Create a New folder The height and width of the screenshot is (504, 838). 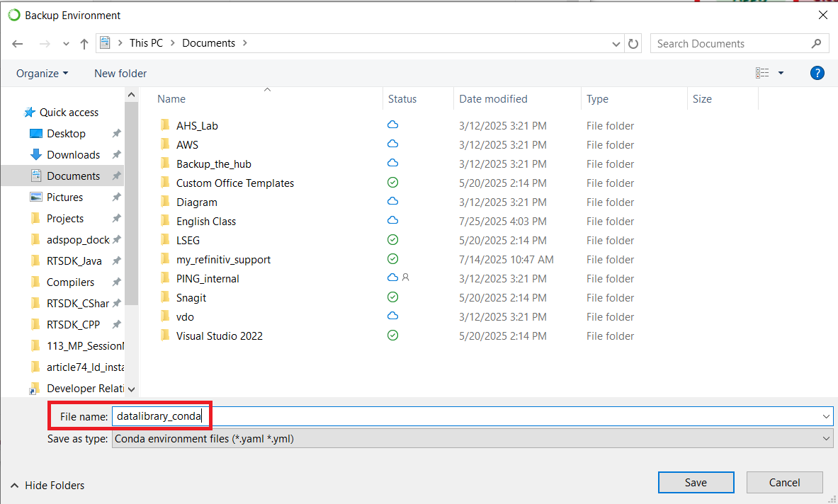(x=120, y=73)
